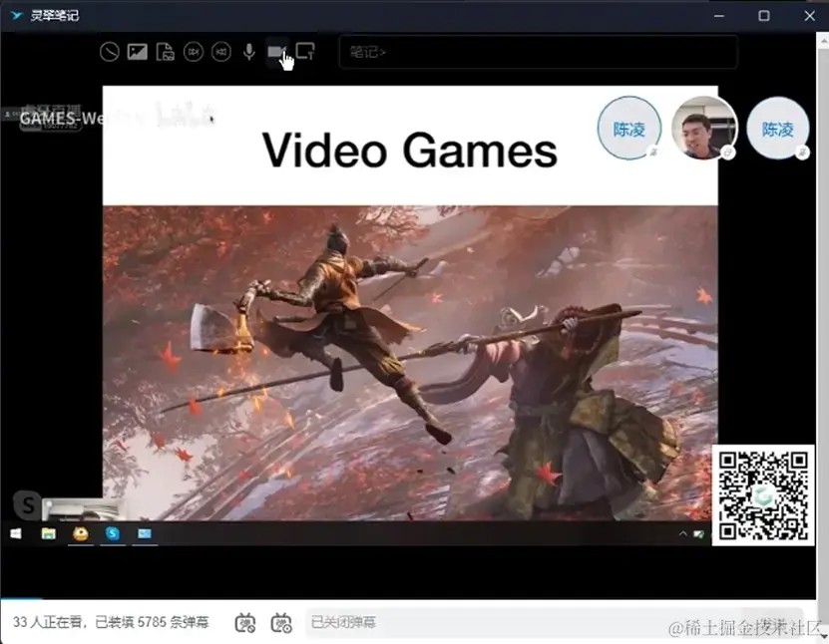829x644 pixels.
Task: Click the second danmaku TV icon
Action: (x=280, y=622)
